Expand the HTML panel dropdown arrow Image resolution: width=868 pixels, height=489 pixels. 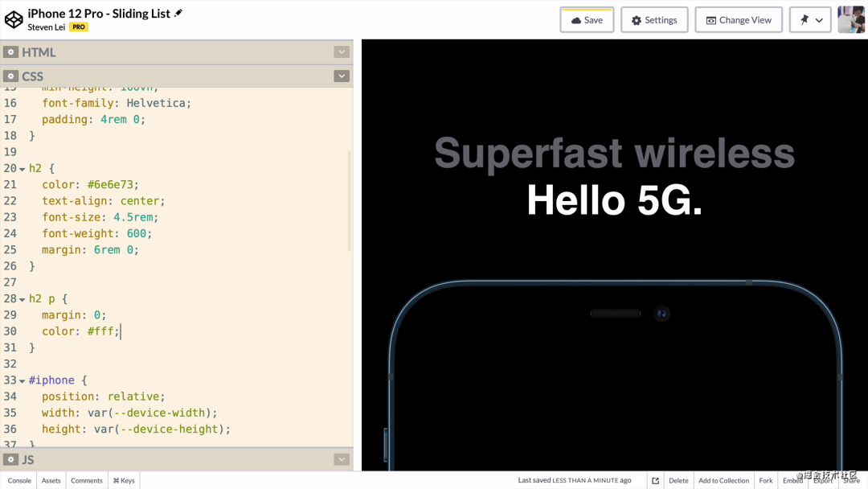tap(342, 52)
